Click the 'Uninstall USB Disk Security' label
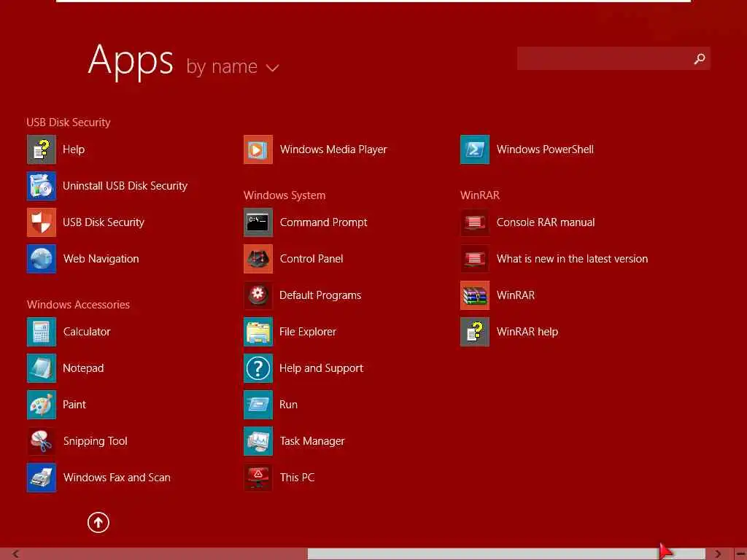The image size is (747, 560). (125, 186)
